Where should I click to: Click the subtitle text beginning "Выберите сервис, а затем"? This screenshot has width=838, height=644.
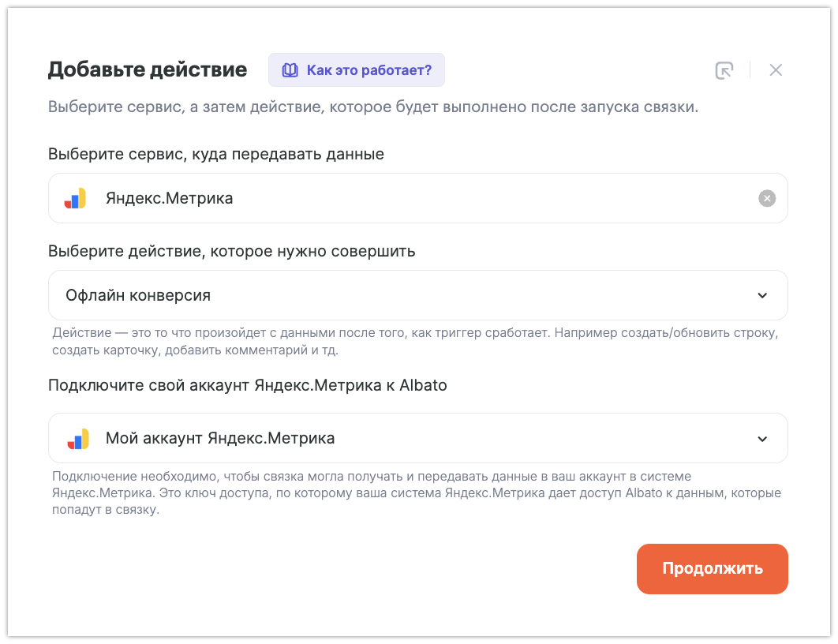(373, 107)
